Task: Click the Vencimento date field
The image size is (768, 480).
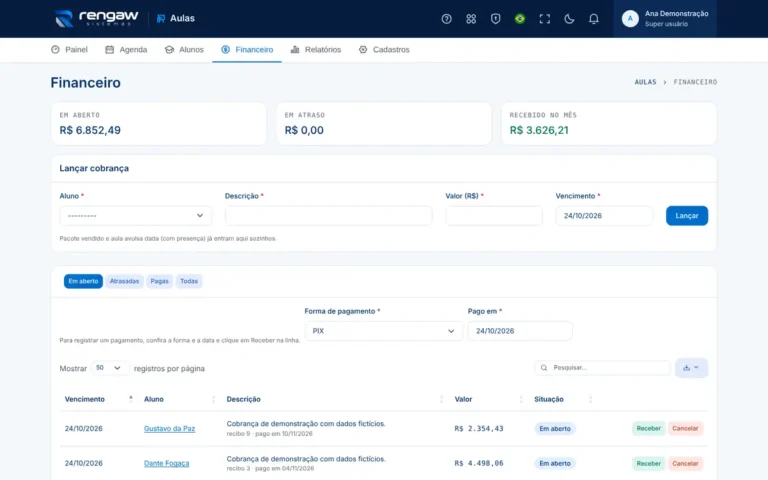Action: 604,216
